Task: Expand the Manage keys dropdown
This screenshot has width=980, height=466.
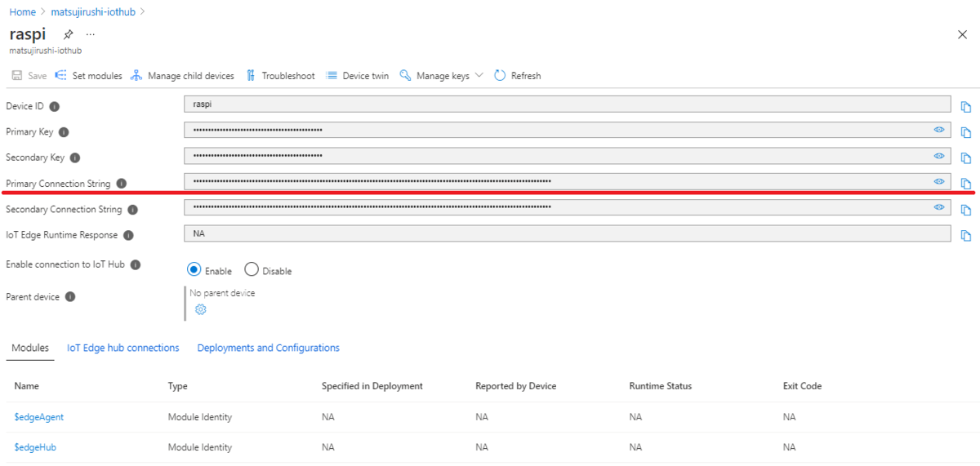Action: coord(441,75)
